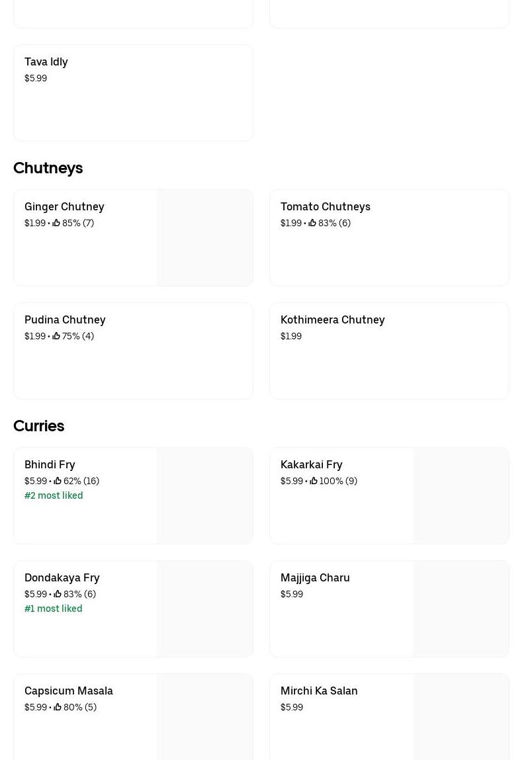This screenshot has width=532, height=760.
Task: Click thumbs-up icon on Tomato Chutneys
Action: 312,224
